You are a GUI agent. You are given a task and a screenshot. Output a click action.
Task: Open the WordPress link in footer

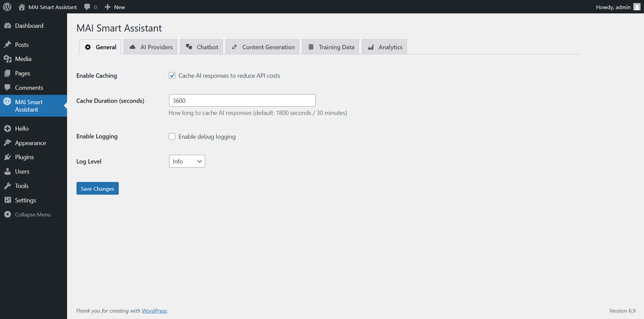click(x=154, y=311)
